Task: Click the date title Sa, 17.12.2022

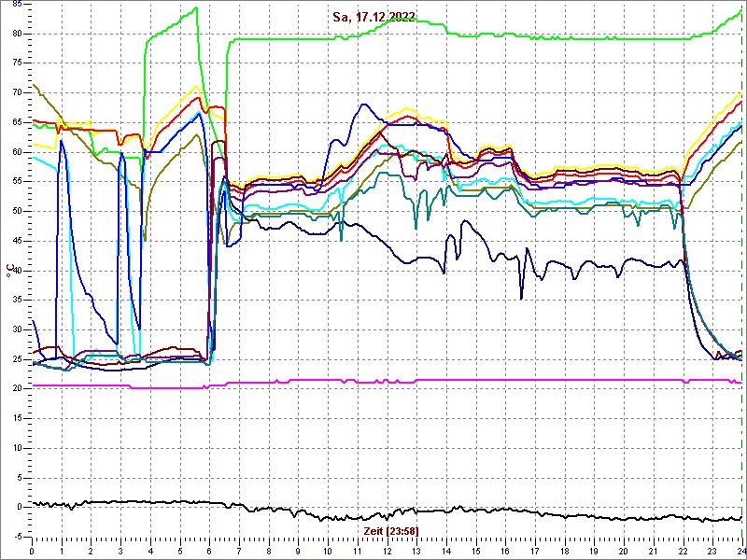Action: tap(374, 17)
